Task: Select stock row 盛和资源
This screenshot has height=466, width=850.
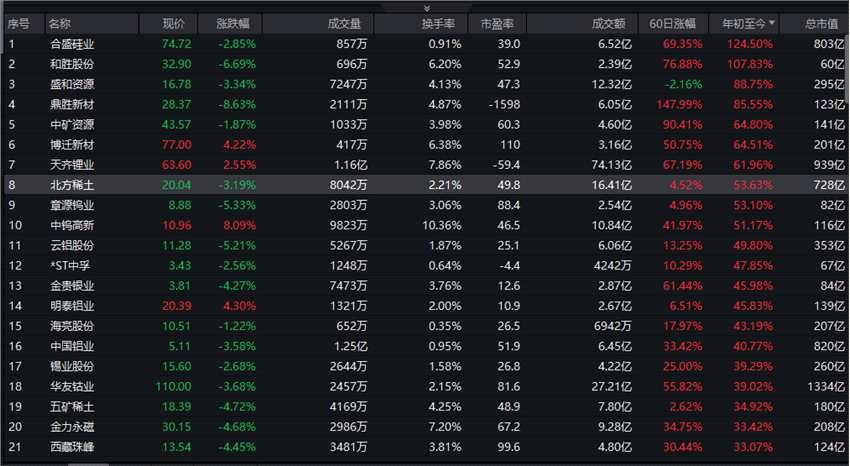Action: pos(424,84)
